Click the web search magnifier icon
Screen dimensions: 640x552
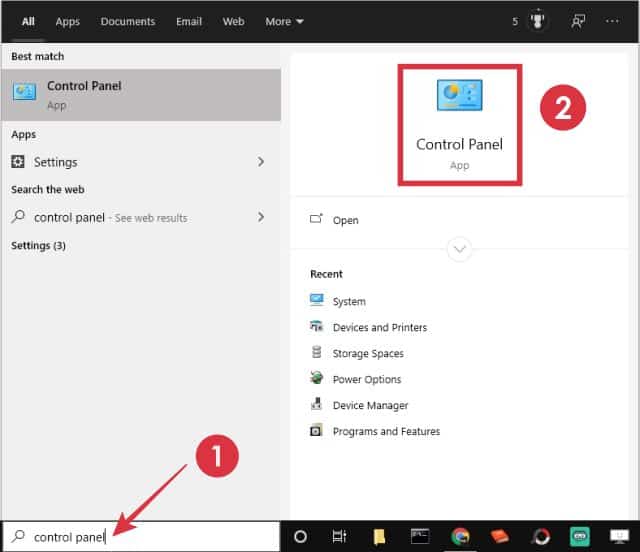point(18,216)
